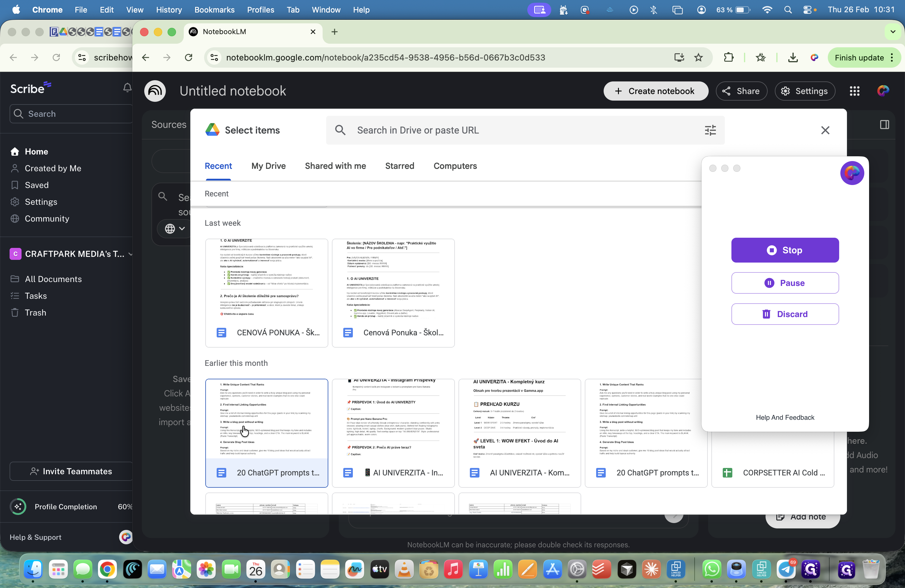Toggle the NotebookLM side panel icon
This screenshot has height=588, width=905.
pos(884,124)
